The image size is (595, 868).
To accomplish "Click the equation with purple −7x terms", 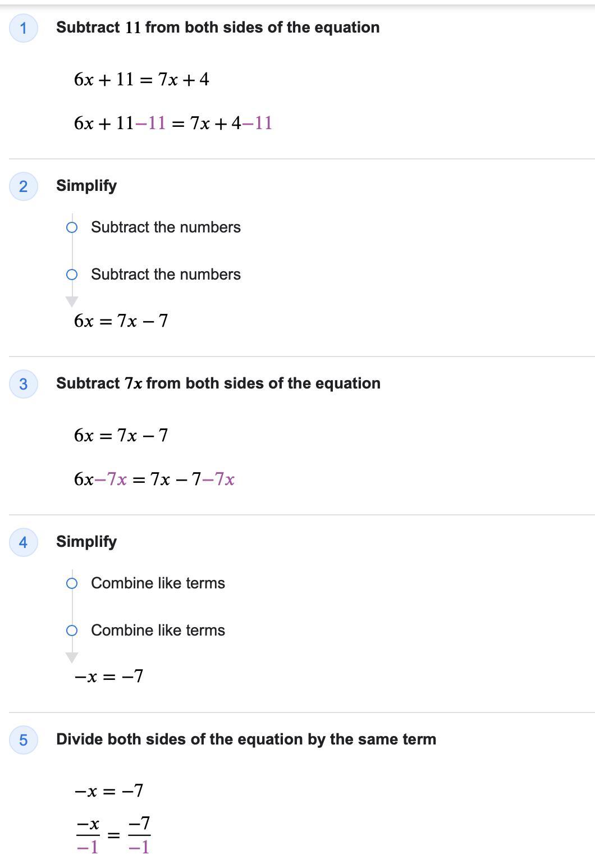I will (x=154, y=479).
